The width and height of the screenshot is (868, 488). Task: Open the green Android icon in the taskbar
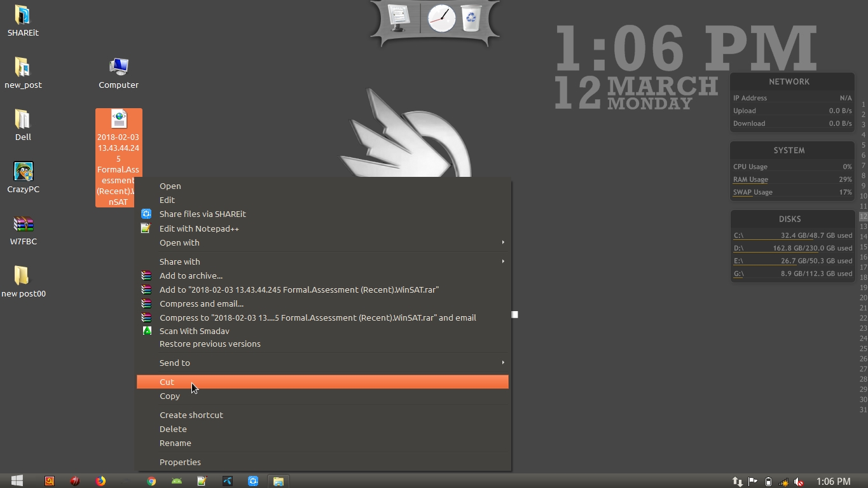point(177,481)
